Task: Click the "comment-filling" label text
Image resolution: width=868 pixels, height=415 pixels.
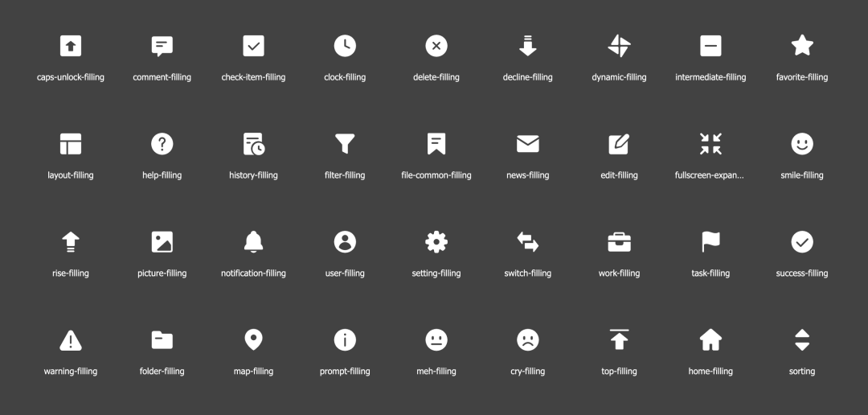Action: pyautogui.click(x=162, y=77)
